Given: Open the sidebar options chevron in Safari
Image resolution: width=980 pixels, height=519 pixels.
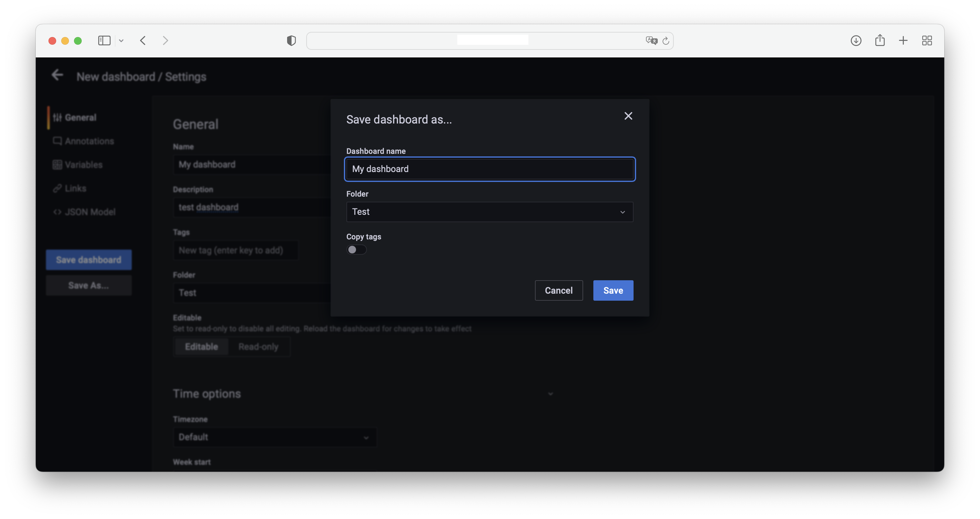Looking at the screenshot, I should 121,41.
